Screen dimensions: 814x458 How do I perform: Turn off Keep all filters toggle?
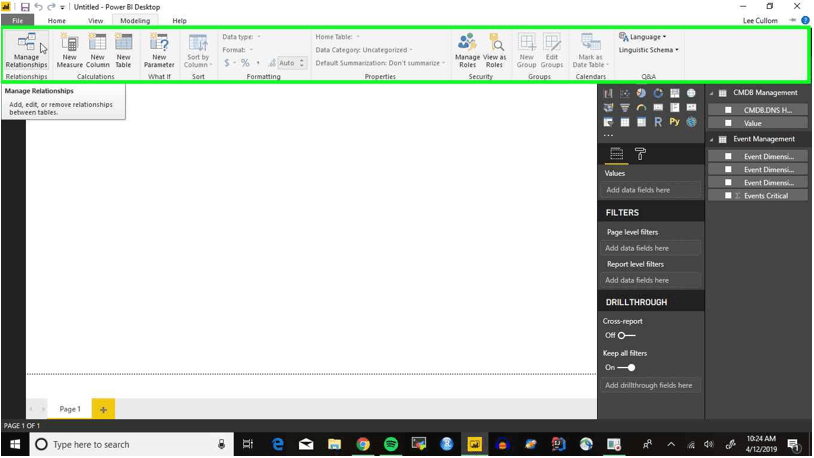coord(626,368)
